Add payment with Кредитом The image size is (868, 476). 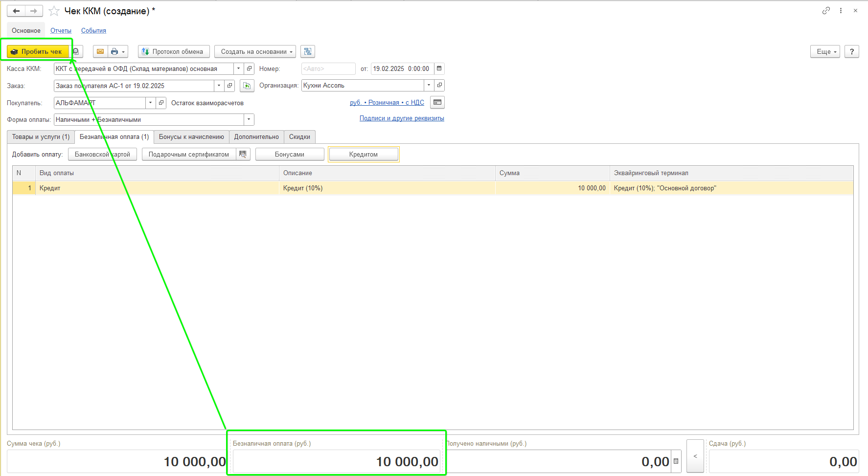point(364,154)
